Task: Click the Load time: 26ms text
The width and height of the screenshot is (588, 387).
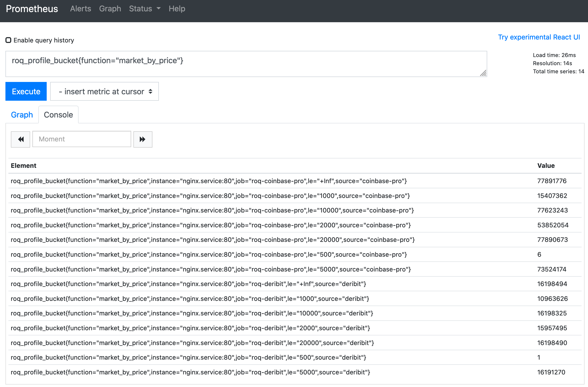Action: (554, 55)
